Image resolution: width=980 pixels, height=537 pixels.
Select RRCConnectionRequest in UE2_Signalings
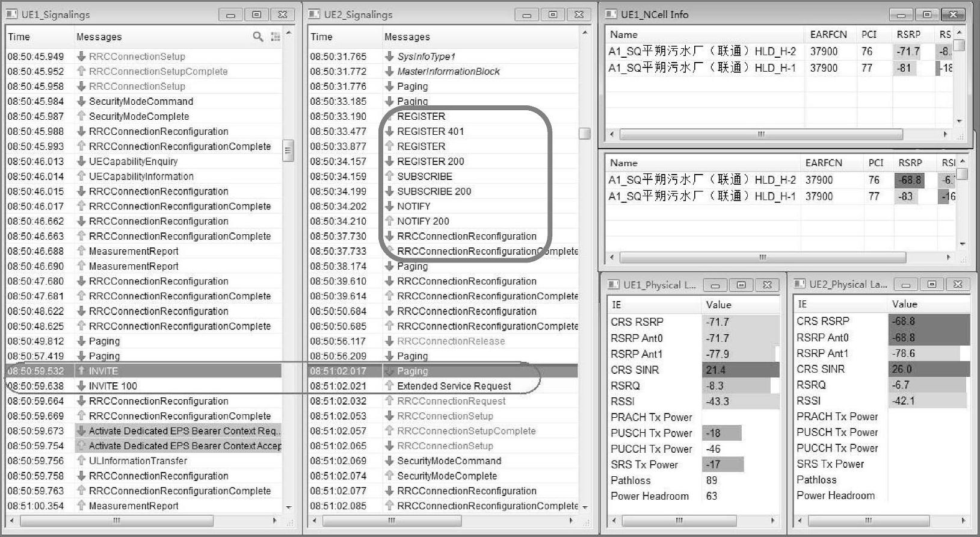tap(443, 401)
